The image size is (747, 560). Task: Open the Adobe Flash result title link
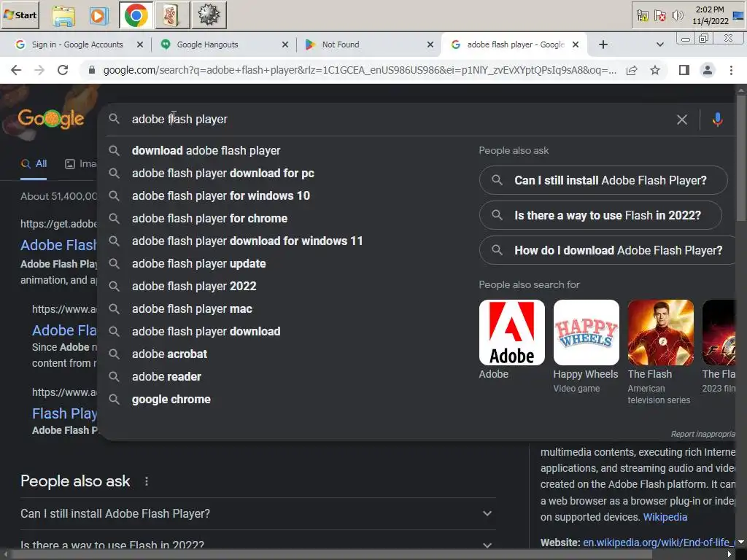pos(58,245)
